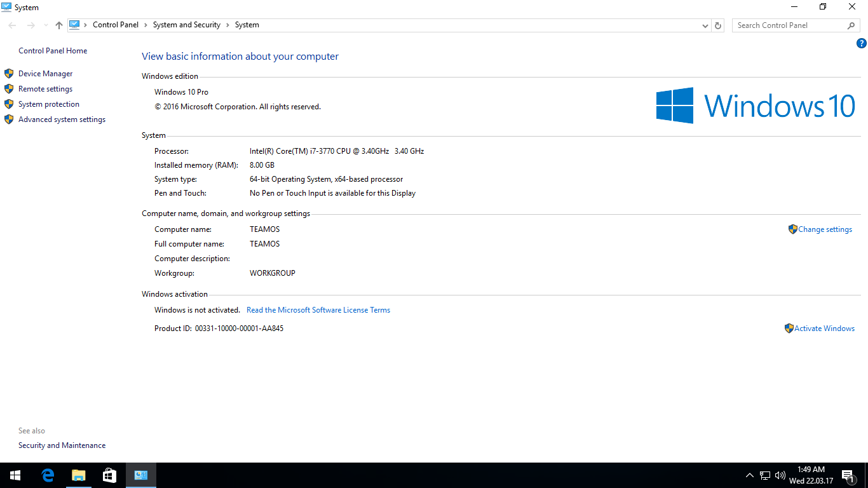Click the WORKGROUP value text

pos(273,273)
